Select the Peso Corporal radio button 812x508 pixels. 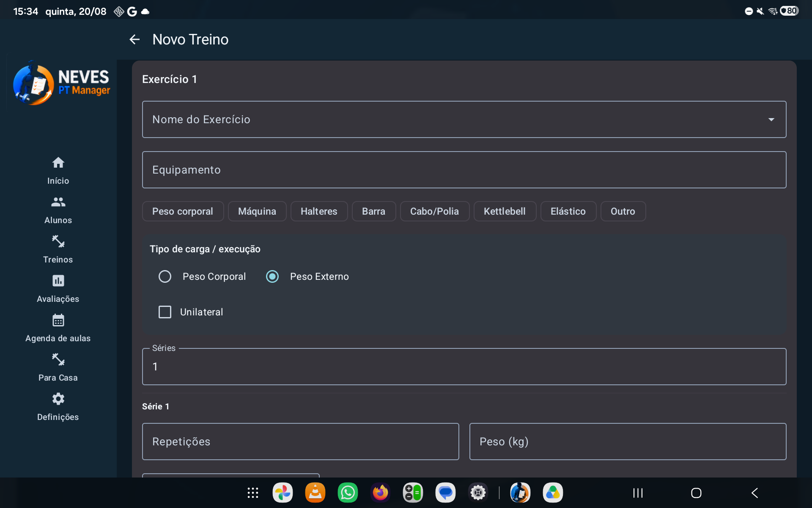[x=165, y=276]
